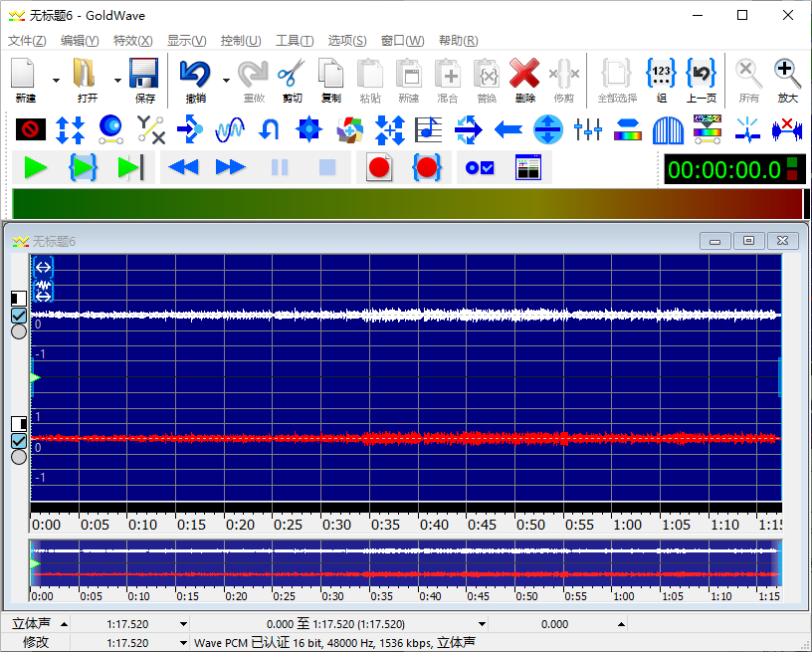Click the 修改 label in status bar
Image resolution: width=812 pixels, height=652 pixels.
tap(36, 642)
